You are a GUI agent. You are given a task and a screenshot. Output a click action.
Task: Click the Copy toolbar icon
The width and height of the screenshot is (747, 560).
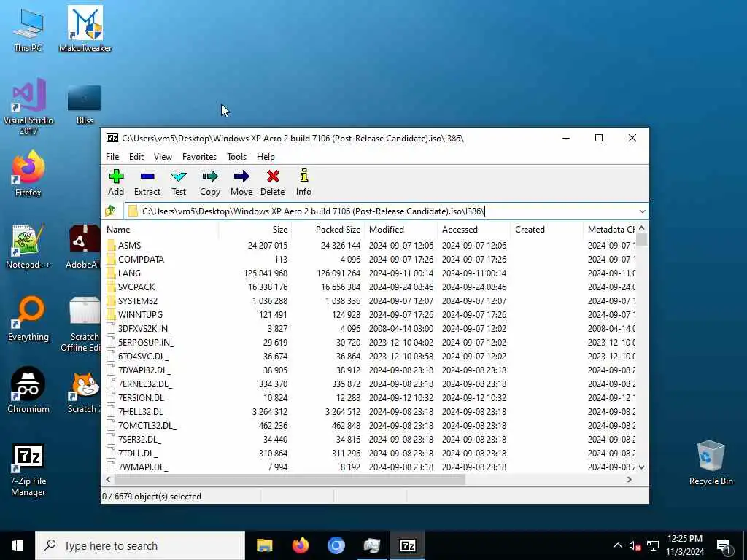pos(209,182)
